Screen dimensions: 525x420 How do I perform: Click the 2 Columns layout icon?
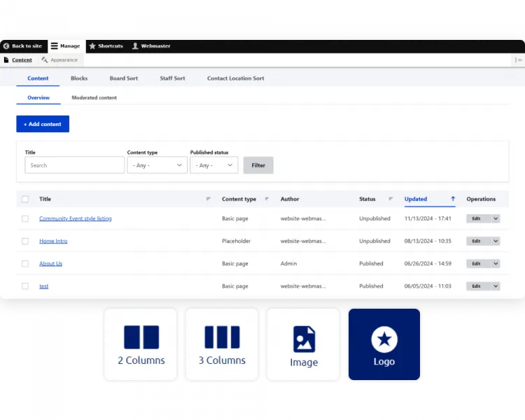click(x=141, y=337)
